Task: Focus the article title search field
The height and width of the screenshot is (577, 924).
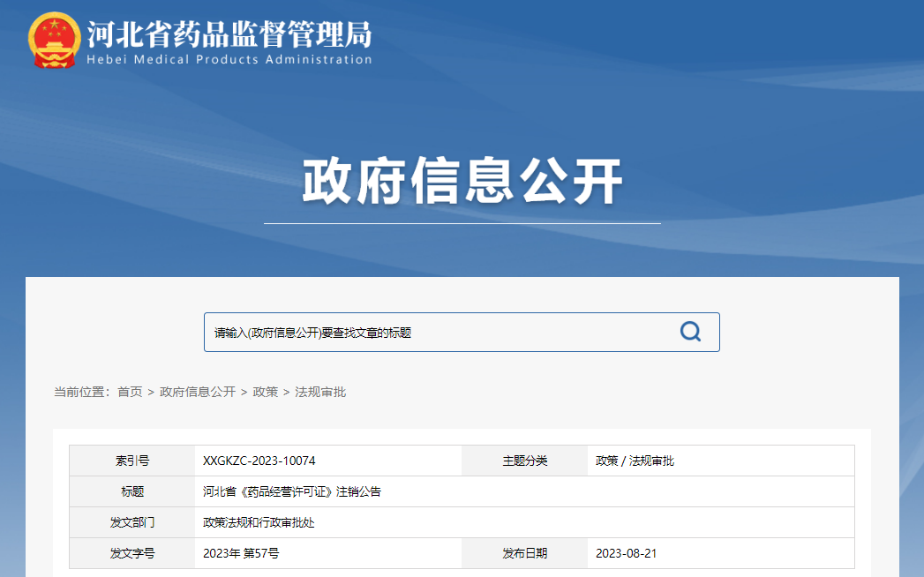Action: [x=462, y=333]
